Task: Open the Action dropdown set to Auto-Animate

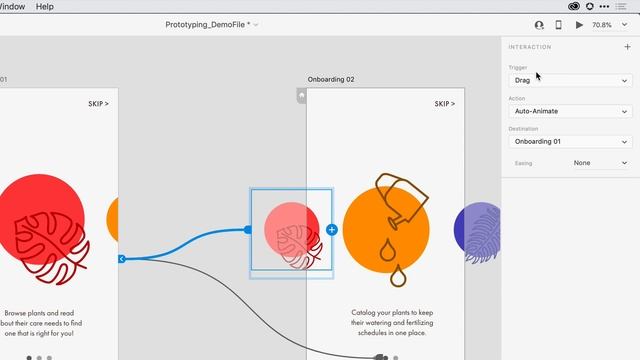Action: pos(570,111)
